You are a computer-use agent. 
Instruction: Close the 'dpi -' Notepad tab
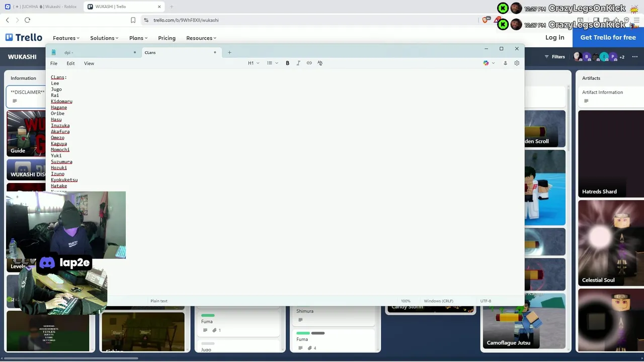coord(135,52)
